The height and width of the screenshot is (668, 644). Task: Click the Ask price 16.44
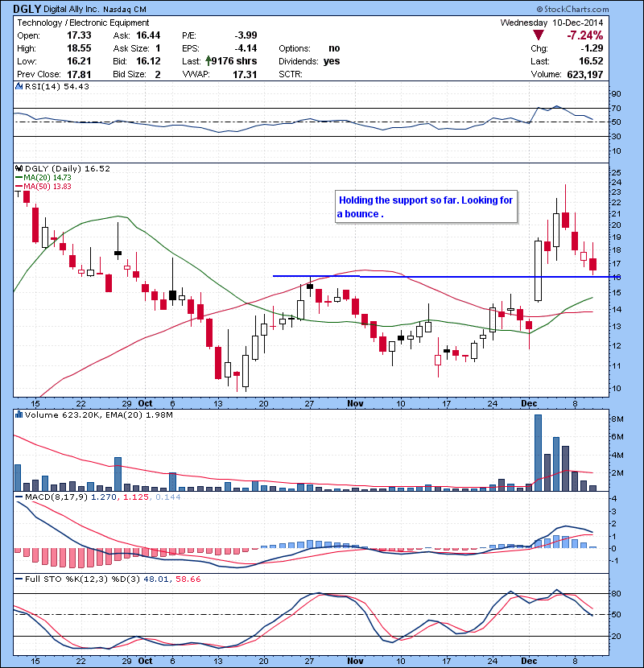148,35
